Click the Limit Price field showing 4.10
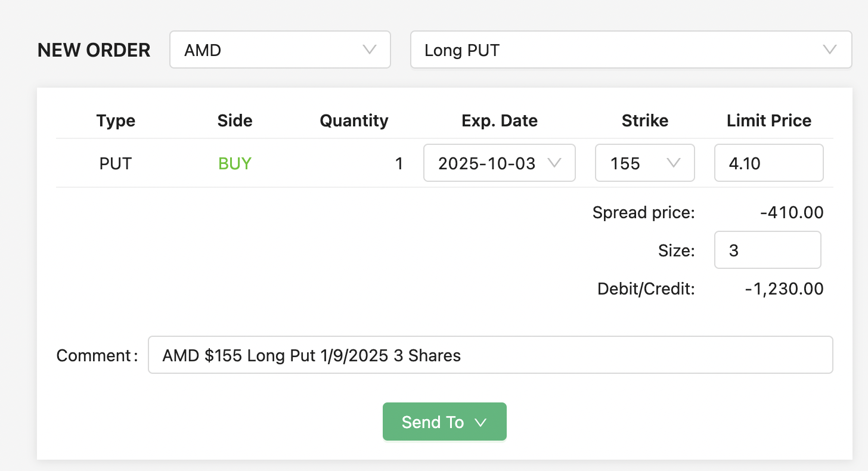The height and width of the screenshot is (471, 868). (768, 163)
